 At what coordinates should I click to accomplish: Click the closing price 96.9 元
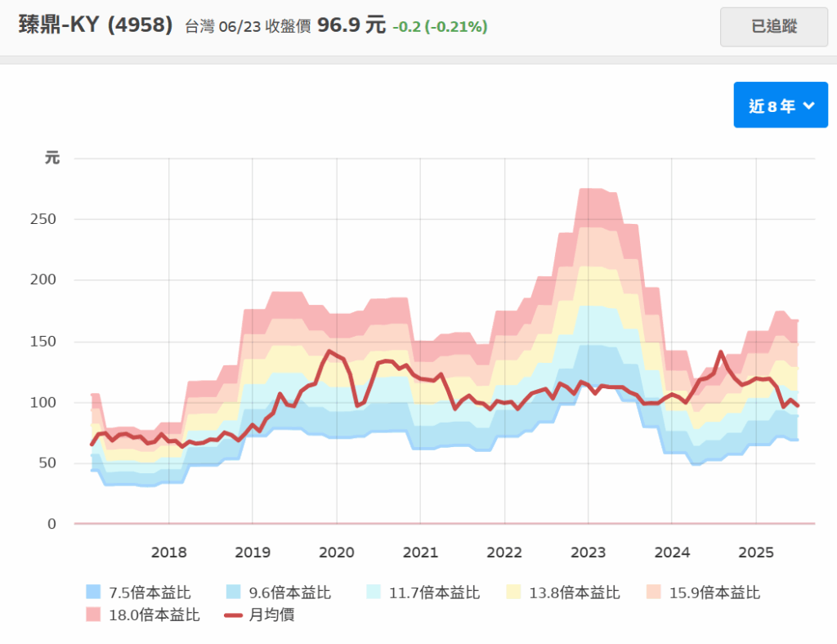[351, 25]
